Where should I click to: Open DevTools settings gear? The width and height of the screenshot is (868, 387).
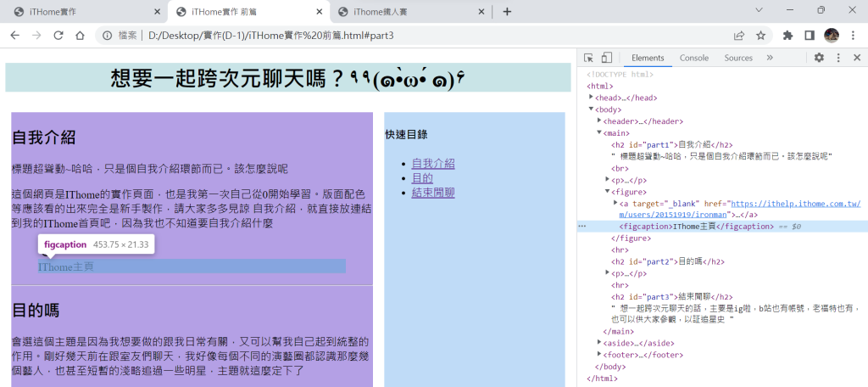[819, 58]
